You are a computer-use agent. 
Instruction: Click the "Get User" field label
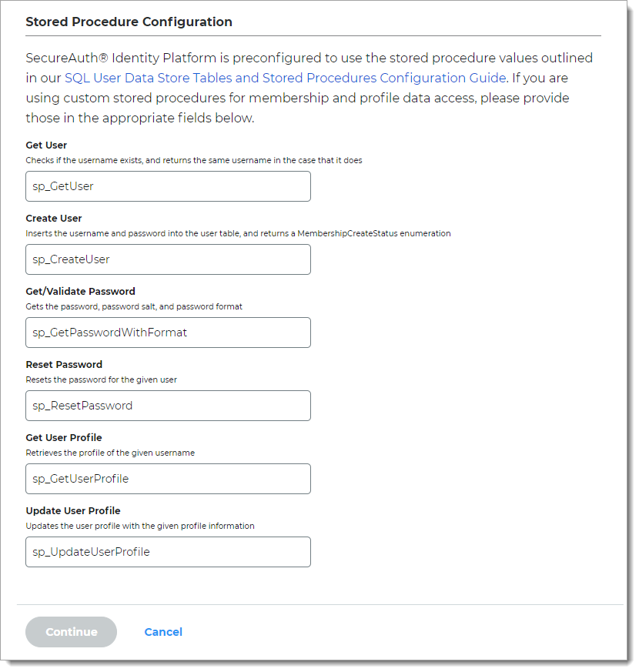click(x=46, y=145)
